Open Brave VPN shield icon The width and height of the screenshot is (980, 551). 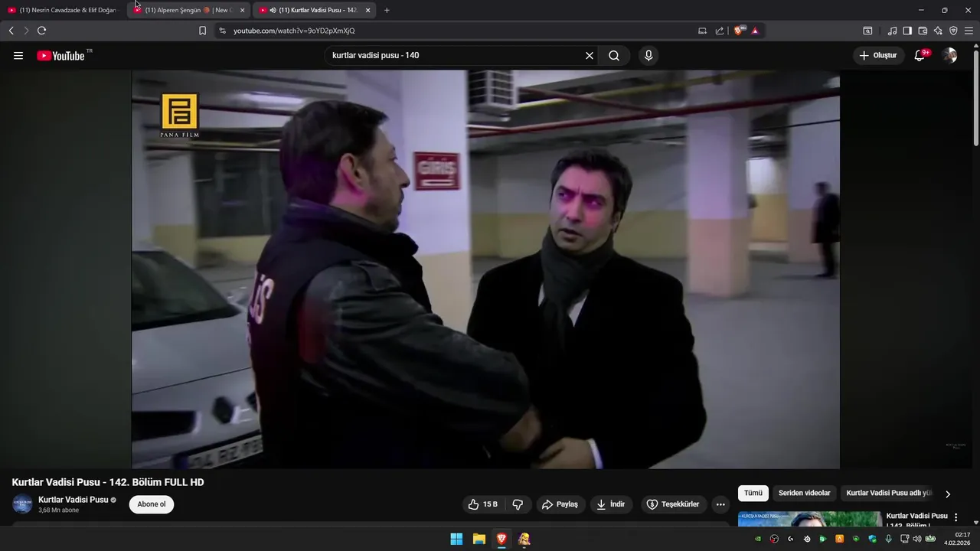[953, 31]
